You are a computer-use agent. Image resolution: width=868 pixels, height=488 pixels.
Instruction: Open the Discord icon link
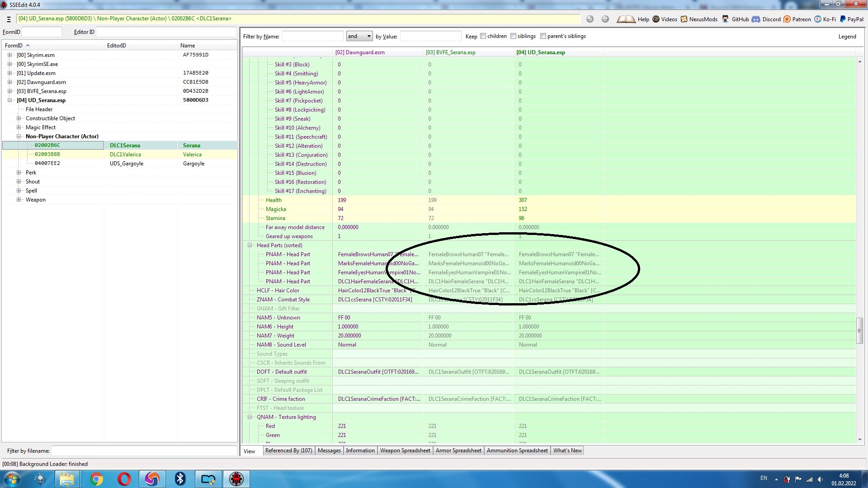756,19
